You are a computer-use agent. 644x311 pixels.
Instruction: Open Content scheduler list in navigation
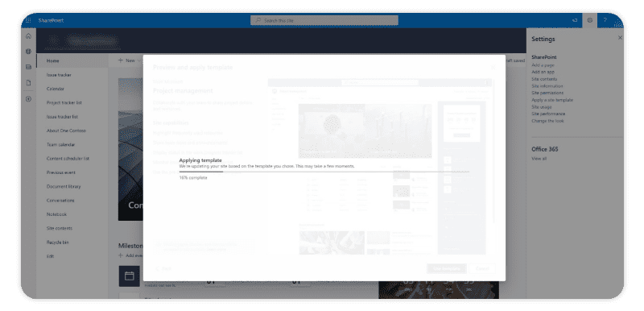coord(68,159)
